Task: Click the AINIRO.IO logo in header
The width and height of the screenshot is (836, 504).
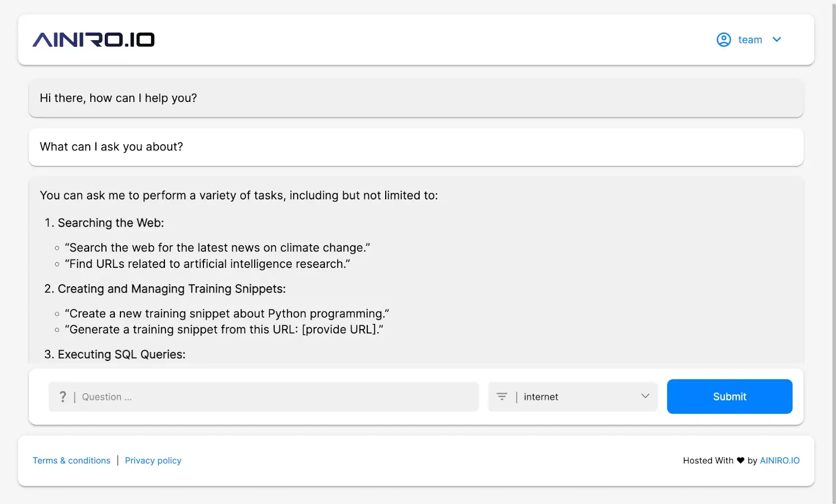Action: tap(94, 40)
